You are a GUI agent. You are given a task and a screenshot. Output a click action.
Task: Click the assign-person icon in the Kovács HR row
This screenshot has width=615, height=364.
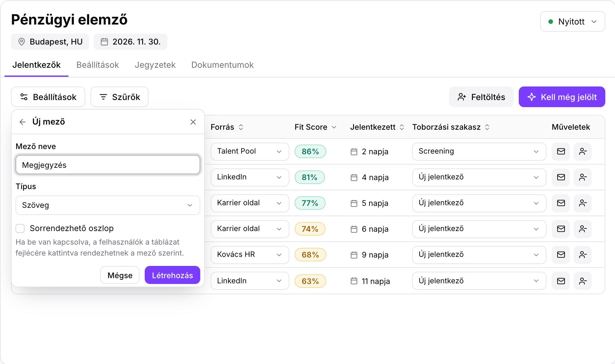coord(583,255)
